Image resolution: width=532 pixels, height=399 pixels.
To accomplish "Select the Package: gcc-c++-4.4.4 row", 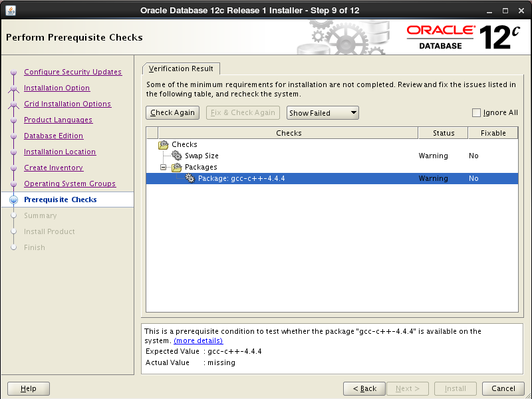I will tap(332, 178).
